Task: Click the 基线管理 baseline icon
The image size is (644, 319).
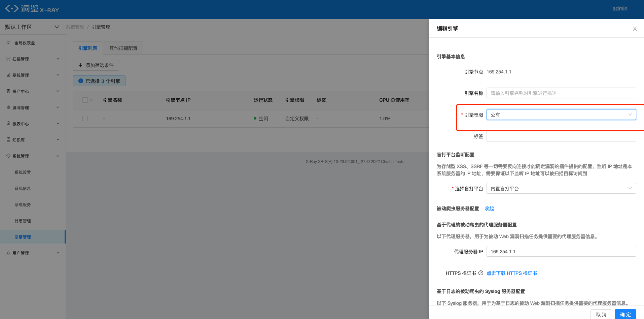Action: click(x=8, y=75)
